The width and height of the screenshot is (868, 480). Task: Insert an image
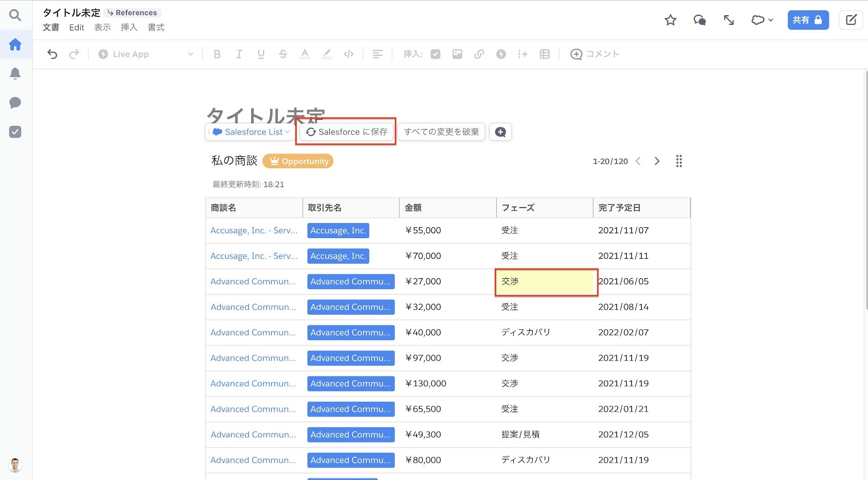click(x=457, y=54)
